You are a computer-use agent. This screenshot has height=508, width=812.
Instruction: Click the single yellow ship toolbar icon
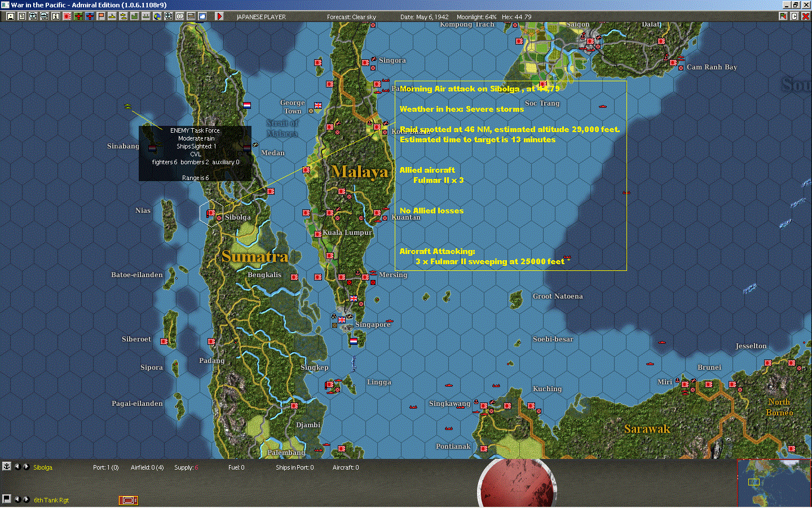point(112,16)
